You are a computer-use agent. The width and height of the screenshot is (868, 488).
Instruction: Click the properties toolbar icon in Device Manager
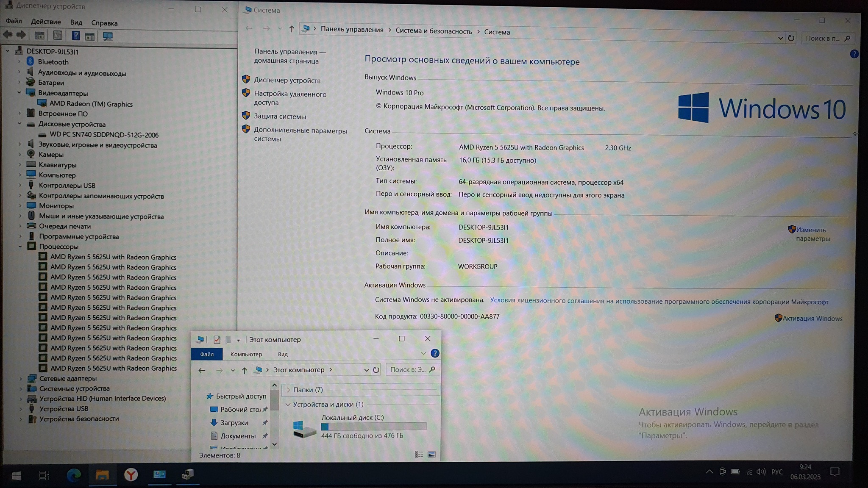pyautogui.click(x=58, y=36)
